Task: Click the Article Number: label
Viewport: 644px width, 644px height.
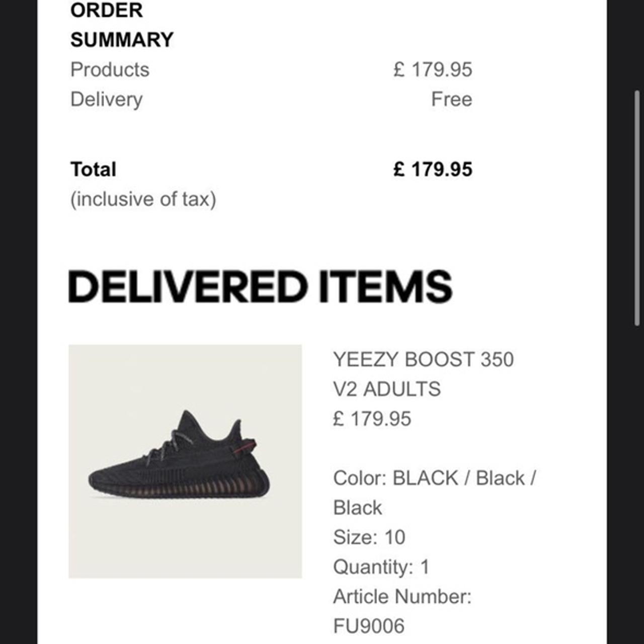Action: (x=402, y=596)
